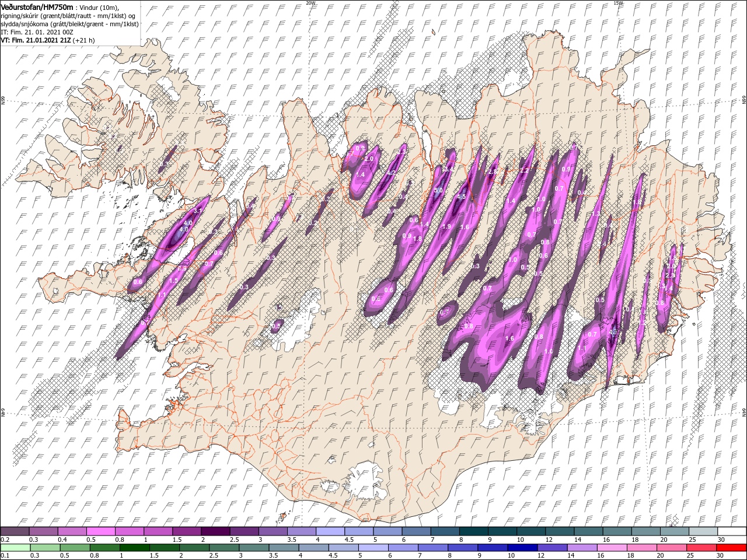
Task: Click the 'slydda/snjókoma' legend description line
Action: 70,24
